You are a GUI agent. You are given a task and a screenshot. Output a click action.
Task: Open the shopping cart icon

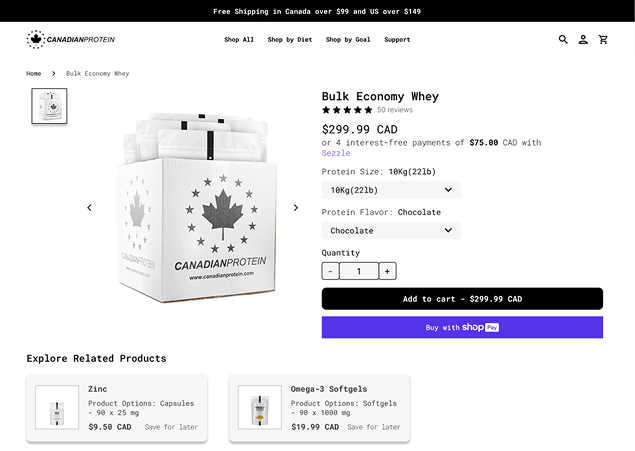pos(603,39)
